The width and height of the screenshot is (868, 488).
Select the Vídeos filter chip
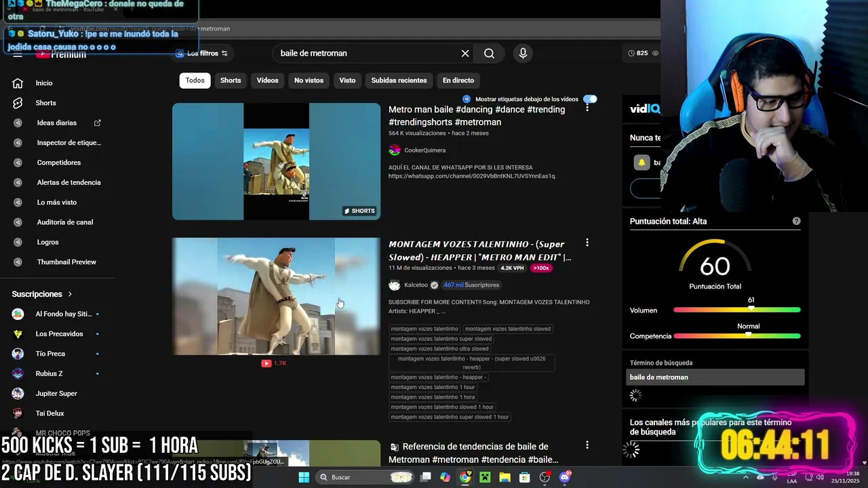click(268, 80)
